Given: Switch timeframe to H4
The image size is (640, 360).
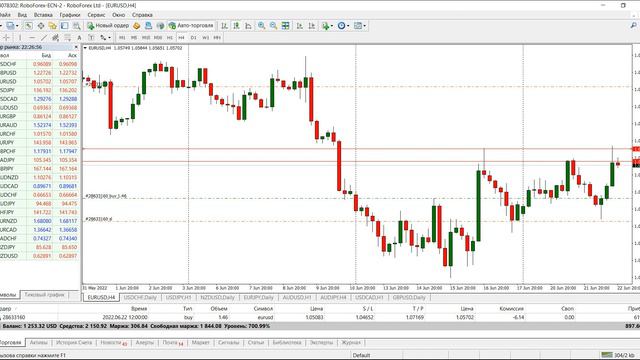Looking at the screenshot, I should pos(182,38).
